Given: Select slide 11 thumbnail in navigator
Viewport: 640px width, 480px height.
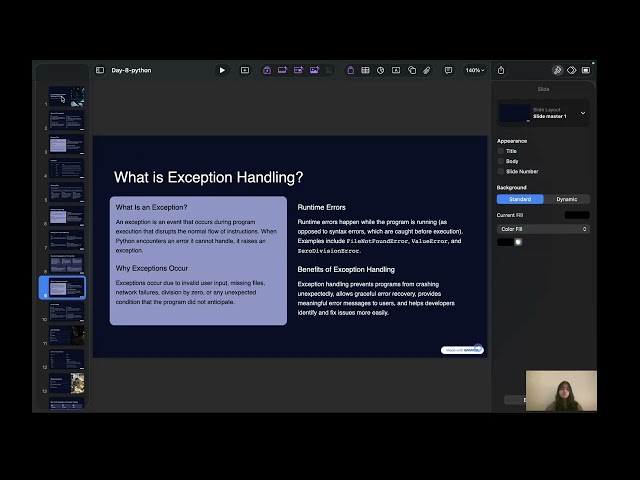Looking at the screenshot, I should point(67,336).
